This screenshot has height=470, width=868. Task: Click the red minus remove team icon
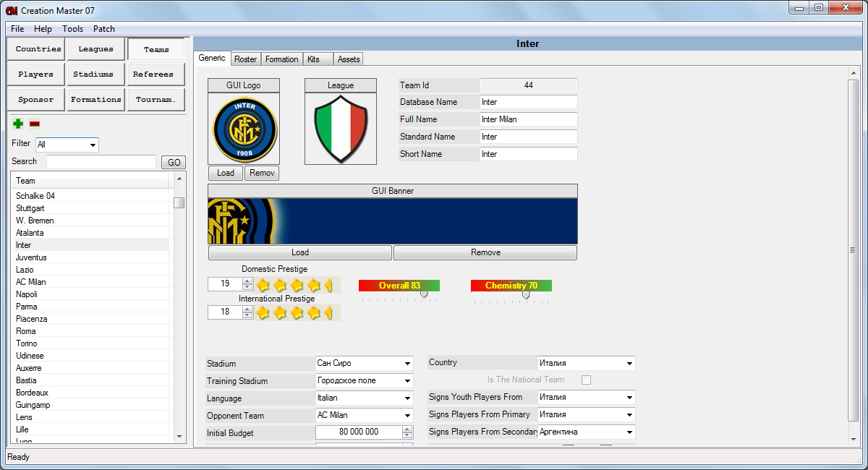(x=35, y=124)
